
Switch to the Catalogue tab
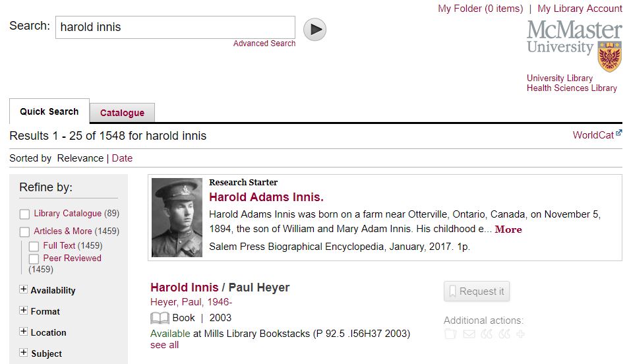point(122,113)
